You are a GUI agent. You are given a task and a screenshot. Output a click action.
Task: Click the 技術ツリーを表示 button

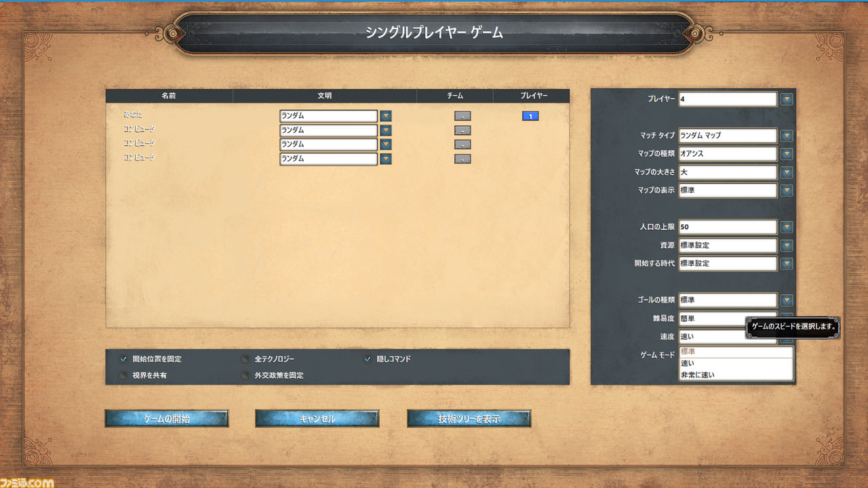pyautogui.click(x=469, y=419)
